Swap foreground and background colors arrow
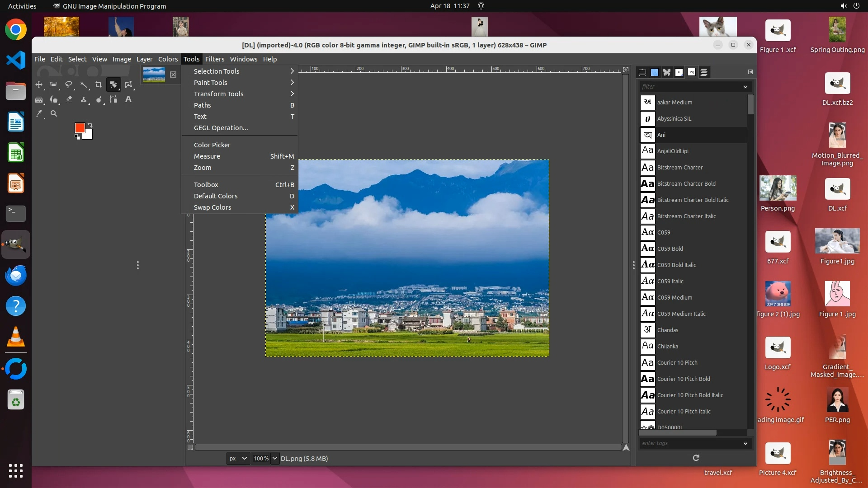 90,125
